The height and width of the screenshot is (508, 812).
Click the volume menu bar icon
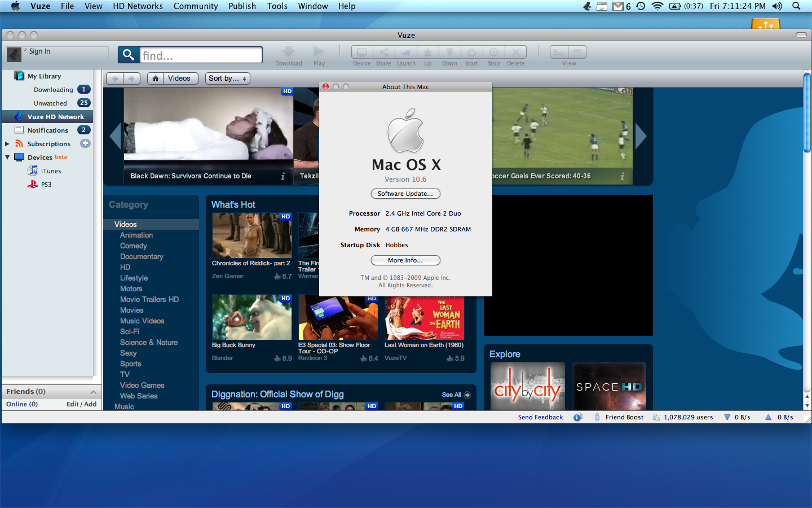pos(777,6)
